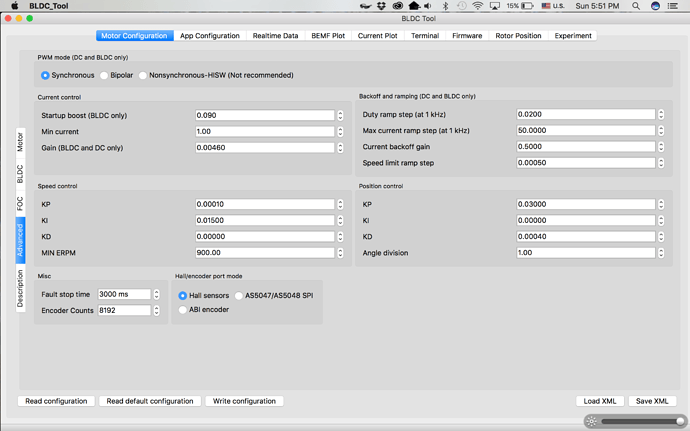
Task: Select the Bipolar PWM mode
Action: (105, 75)
